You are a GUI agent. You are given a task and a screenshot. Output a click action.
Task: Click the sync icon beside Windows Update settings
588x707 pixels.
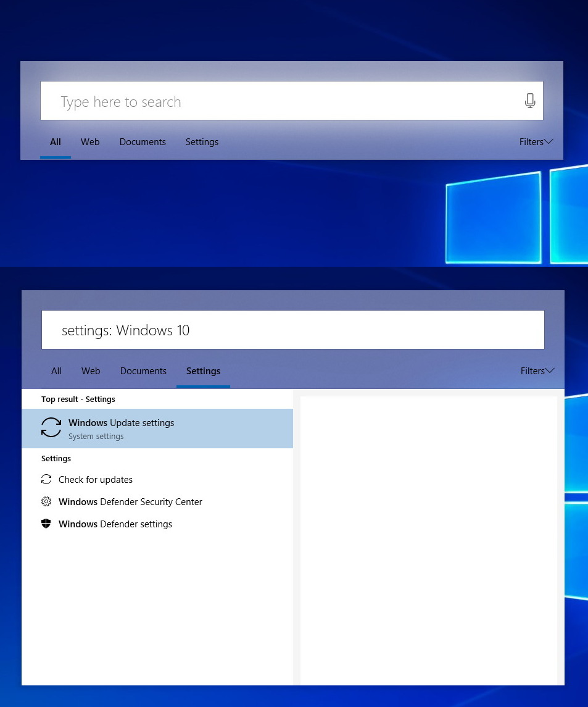click(51, 427)
